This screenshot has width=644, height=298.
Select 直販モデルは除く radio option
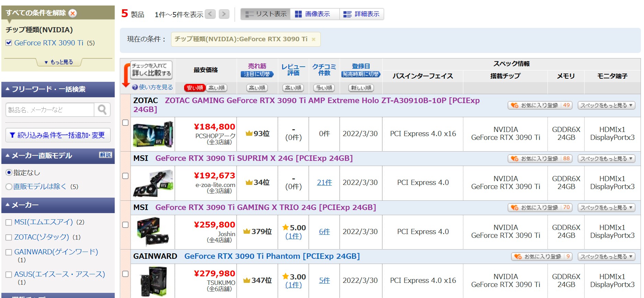[9, 187]
